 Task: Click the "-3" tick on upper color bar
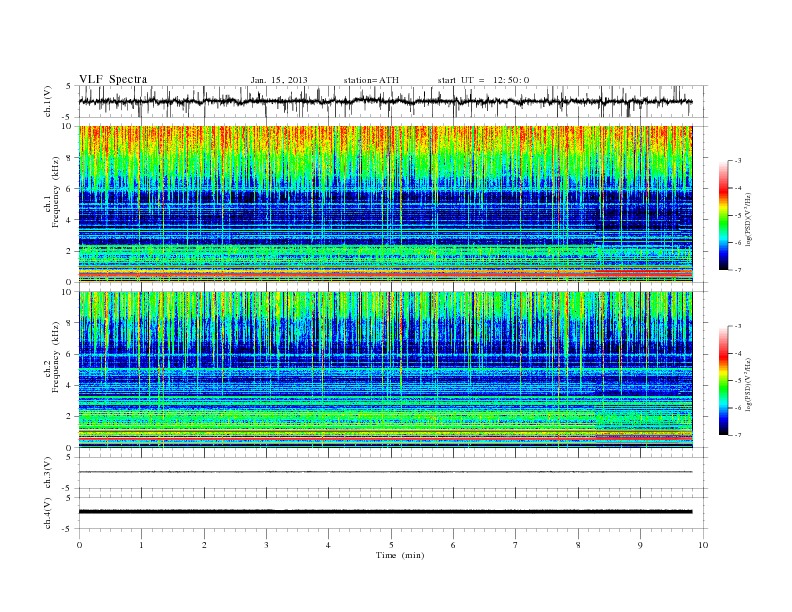[738, 161]
